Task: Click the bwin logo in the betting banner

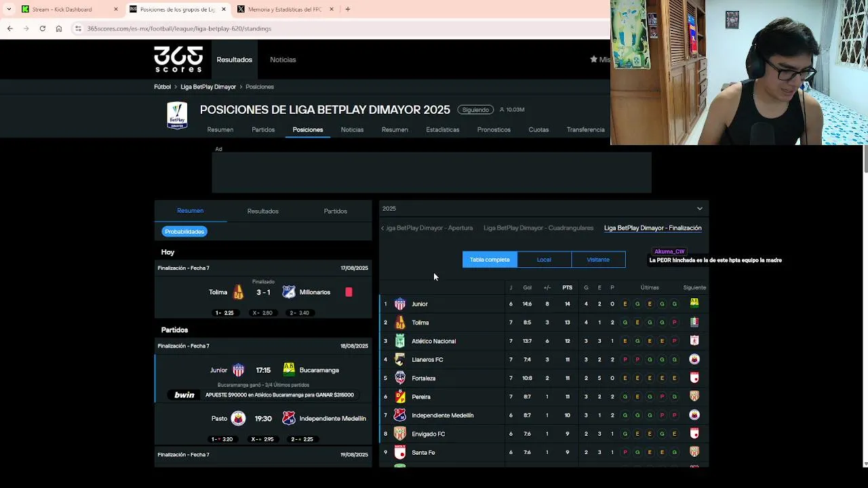Action: tap(184, 394)
